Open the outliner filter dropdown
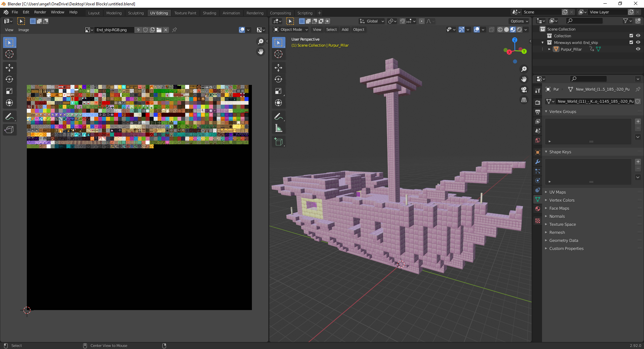644x349 pixels. coord(627,21)
